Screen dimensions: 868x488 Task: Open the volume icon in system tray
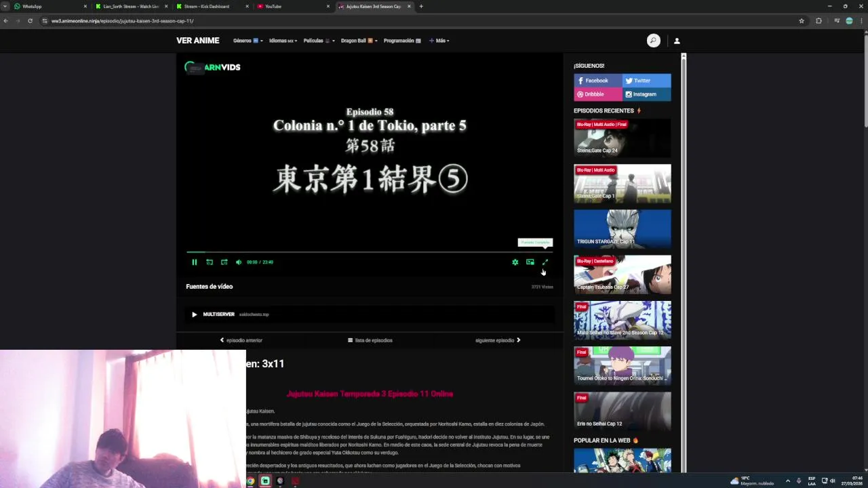pos(832,481)
